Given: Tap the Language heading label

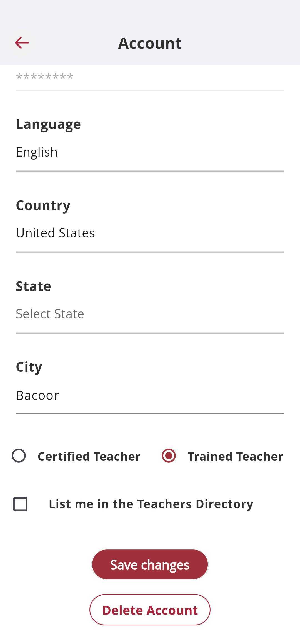Looking at the screenshot, I should pyautogui.click(x=48, y=124).
